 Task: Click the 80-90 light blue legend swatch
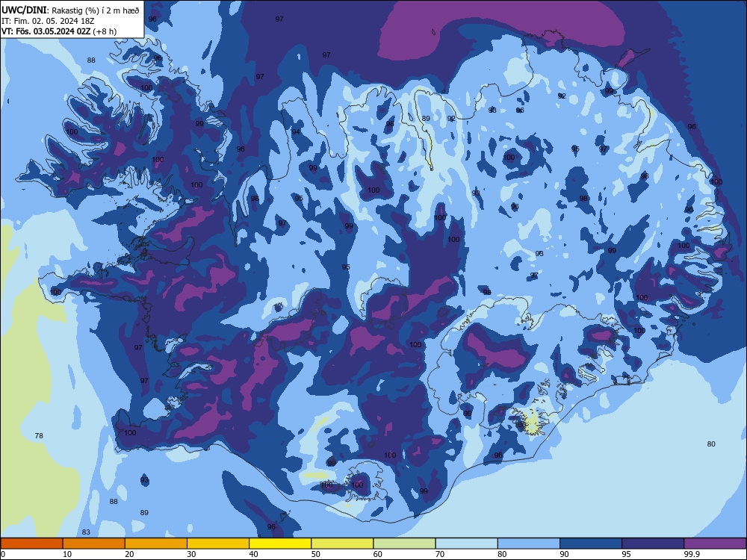click(x=529, y=544)
